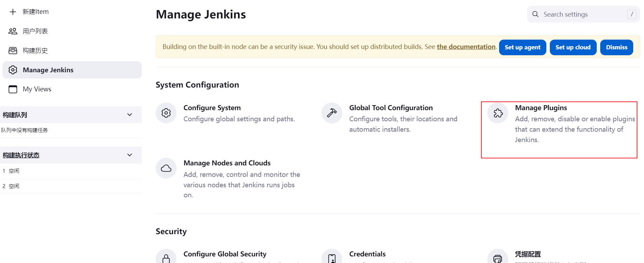Open 新建Item in the sidebar
Screen dimensions: 644x263
pos(35,12)
